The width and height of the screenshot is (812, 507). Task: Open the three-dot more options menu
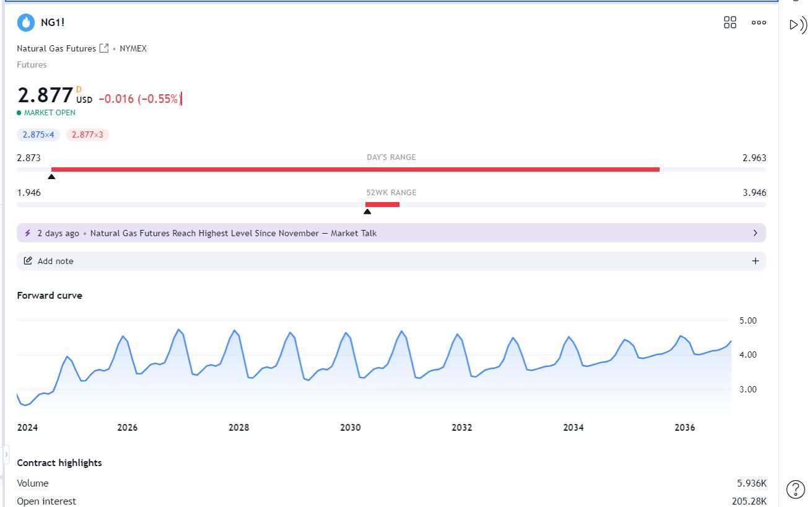point(758,23)
